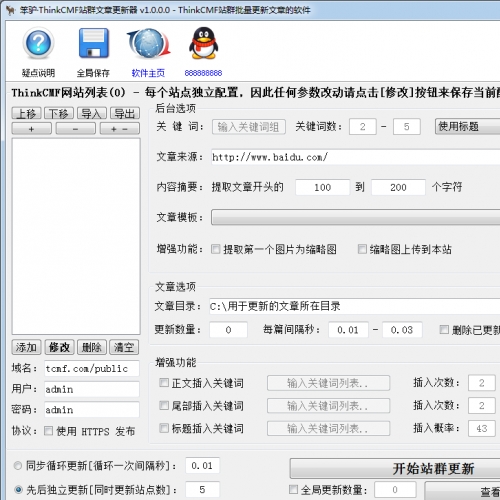Toggle the 全局更新数量 checkbox
The height and width of the screenshot is (500, 500).
click(293, 489)
